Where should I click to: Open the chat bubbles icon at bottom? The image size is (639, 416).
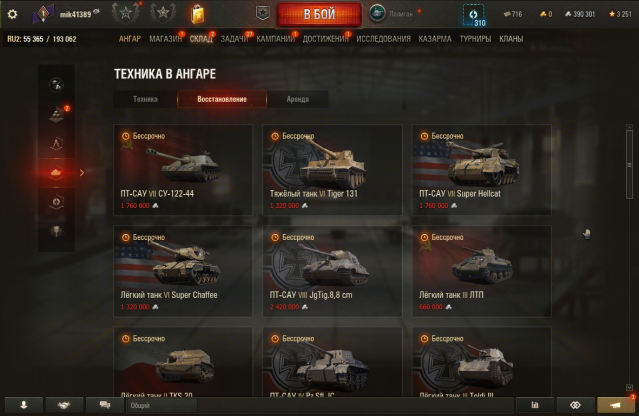105,405
